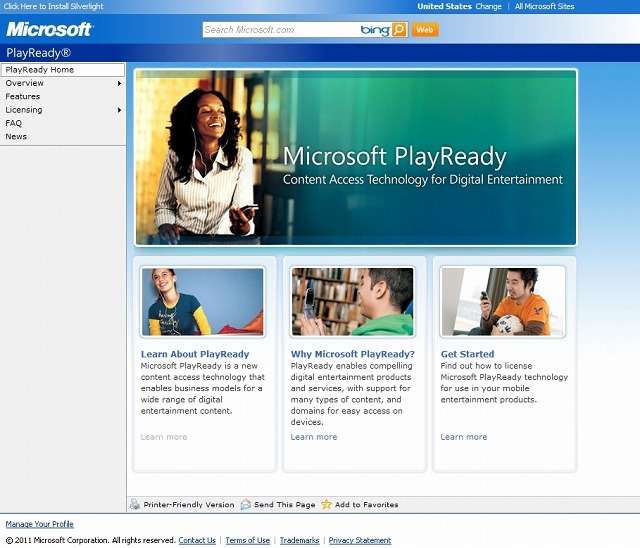
Task: Click 'Content Access Technology for Digital Entertainment' tagline
Action: pyautogui.click(x=423, y=180)
